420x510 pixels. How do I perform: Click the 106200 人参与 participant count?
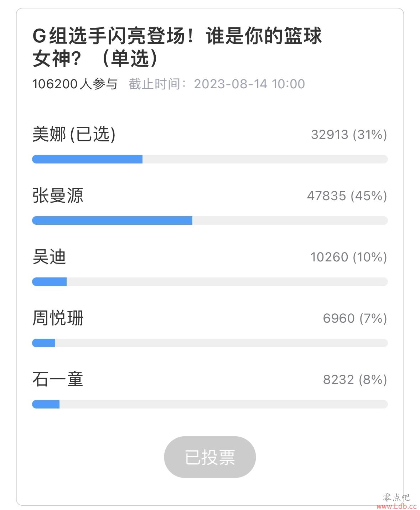pyautogui.click(x=75, y=84)
